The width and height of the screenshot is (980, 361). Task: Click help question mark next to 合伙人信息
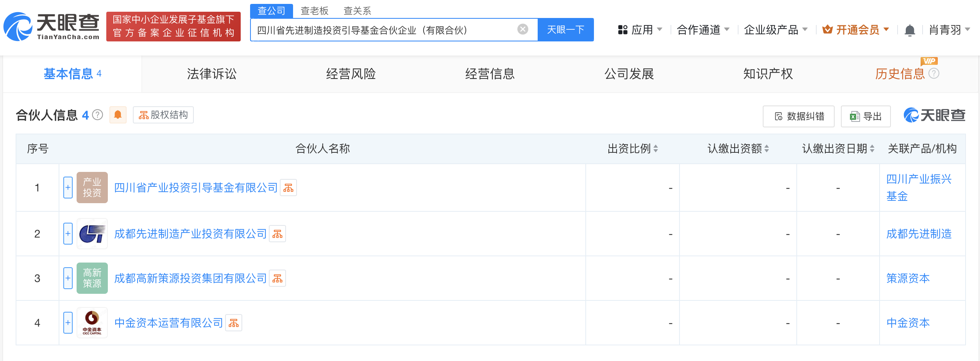click(x=98, y=115)
